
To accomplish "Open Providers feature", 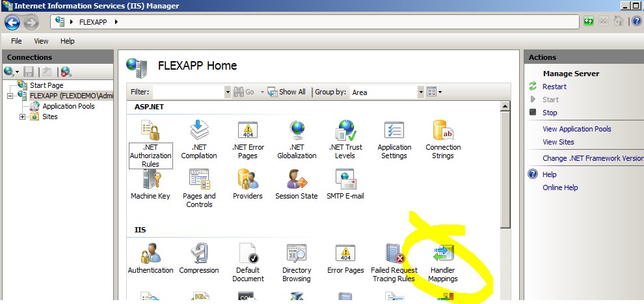I will [248, 184].
